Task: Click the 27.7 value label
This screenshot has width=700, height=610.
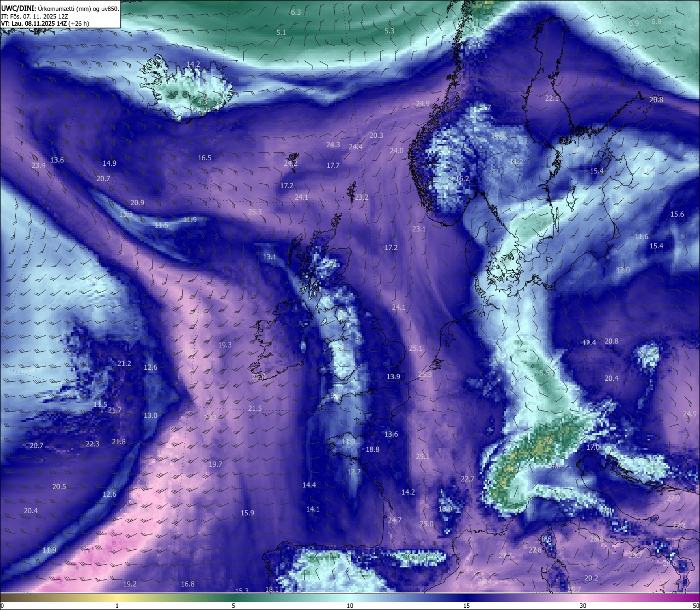Action: click(x=505, y=556)
